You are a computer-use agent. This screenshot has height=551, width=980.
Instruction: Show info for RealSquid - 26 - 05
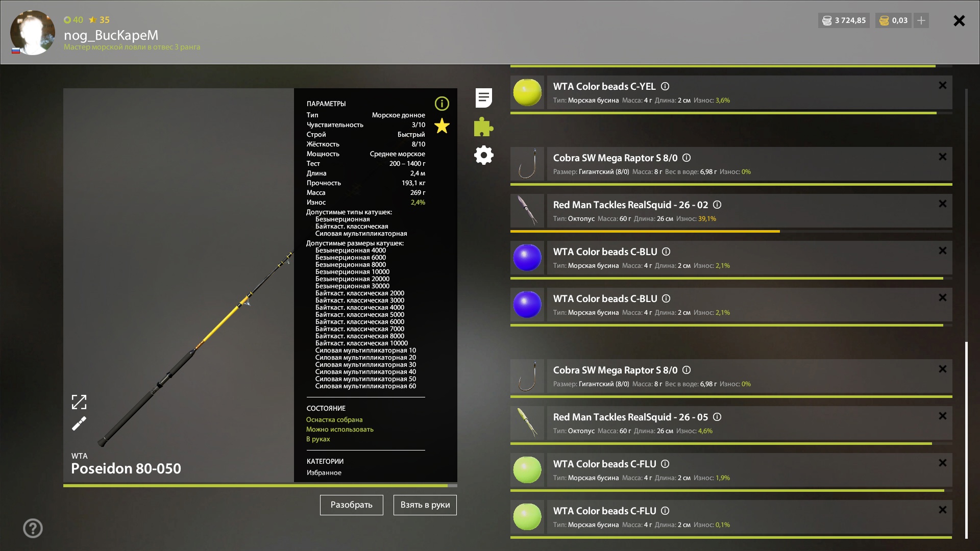pos(717,417)
